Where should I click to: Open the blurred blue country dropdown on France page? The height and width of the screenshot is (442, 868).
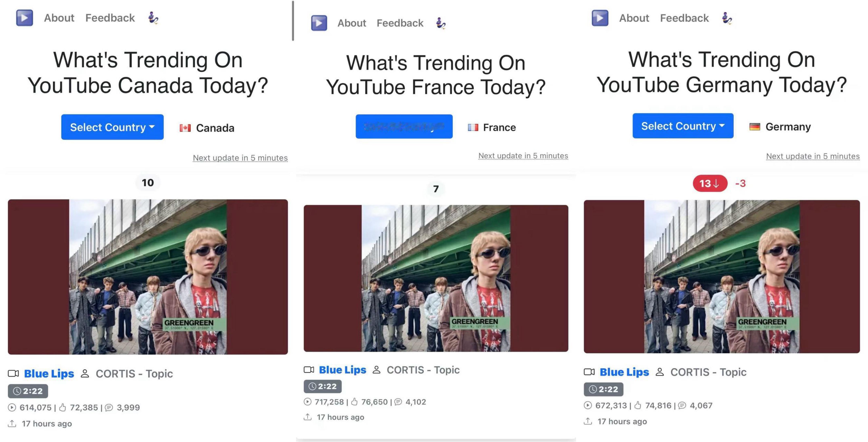pyautogui.click(x=404, y=127)
